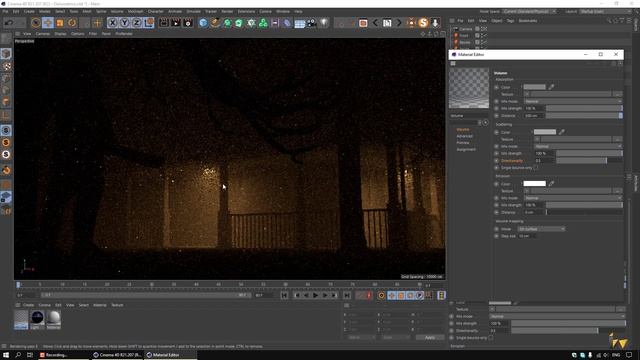
Task: Click the Emission Texture browse button
Action: (x=618, y=191)
